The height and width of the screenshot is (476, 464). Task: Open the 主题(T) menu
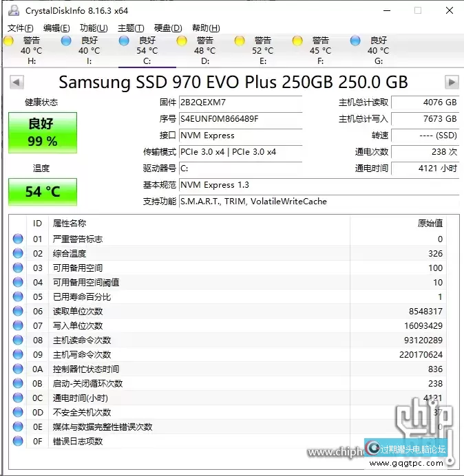pos(131,28)
